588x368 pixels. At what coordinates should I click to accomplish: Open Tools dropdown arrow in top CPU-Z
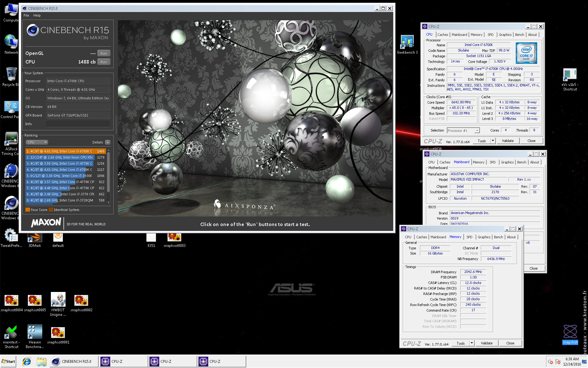(493, 141)
